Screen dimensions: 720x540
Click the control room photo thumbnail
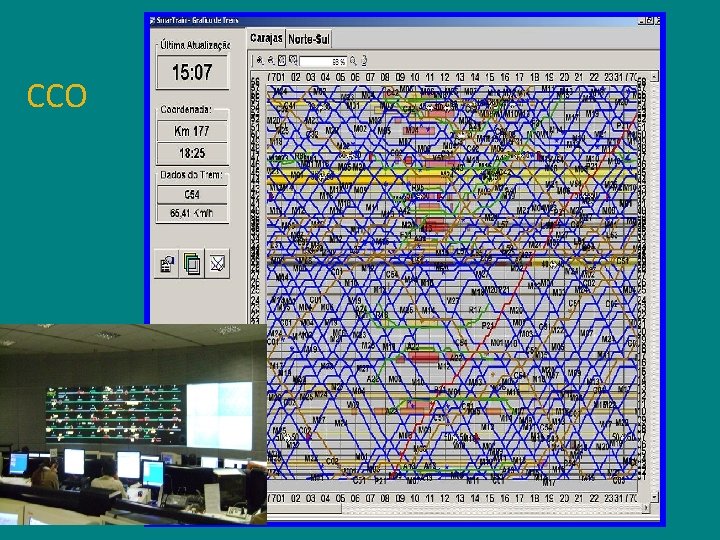click(x=133, y=424)
